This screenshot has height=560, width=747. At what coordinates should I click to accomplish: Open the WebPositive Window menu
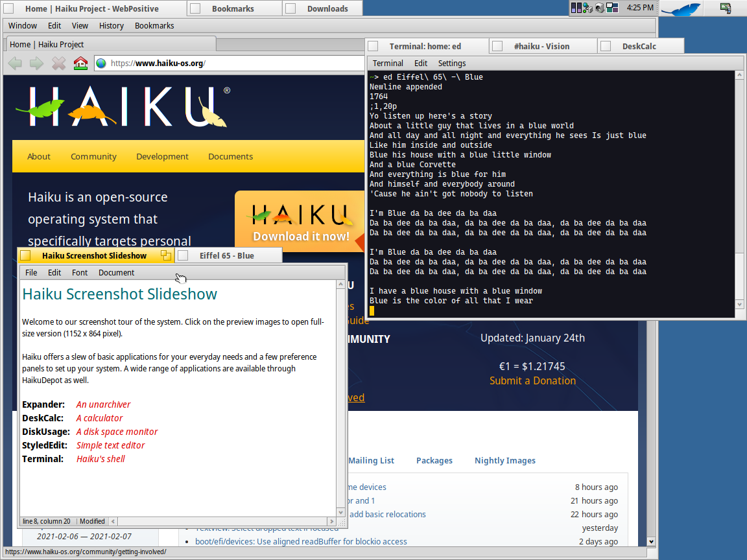(23, 26)
